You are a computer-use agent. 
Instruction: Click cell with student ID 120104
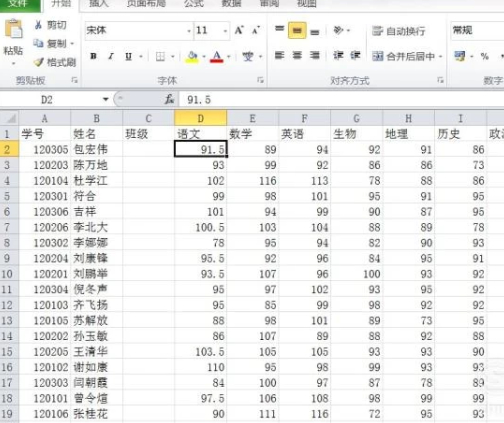pos(45,180)
